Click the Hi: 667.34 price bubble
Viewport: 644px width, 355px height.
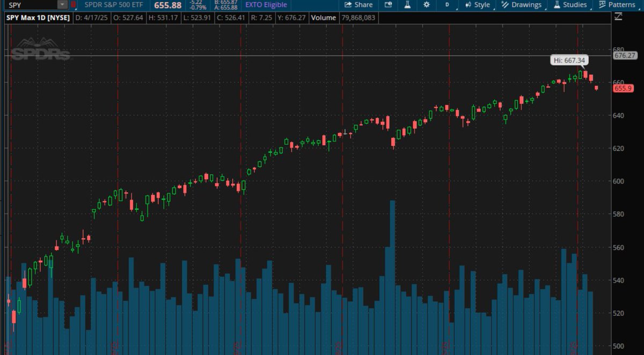(x=569, y=61)
